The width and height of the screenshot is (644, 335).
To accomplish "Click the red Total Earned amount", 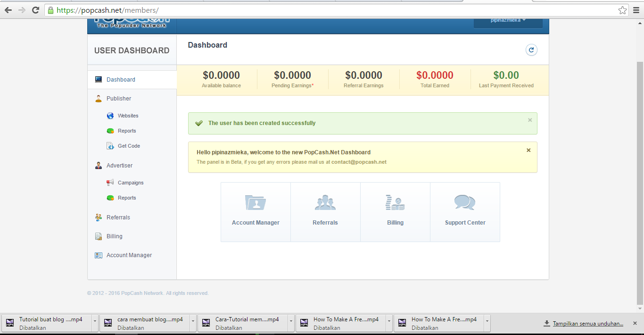I will click(435, 75).
